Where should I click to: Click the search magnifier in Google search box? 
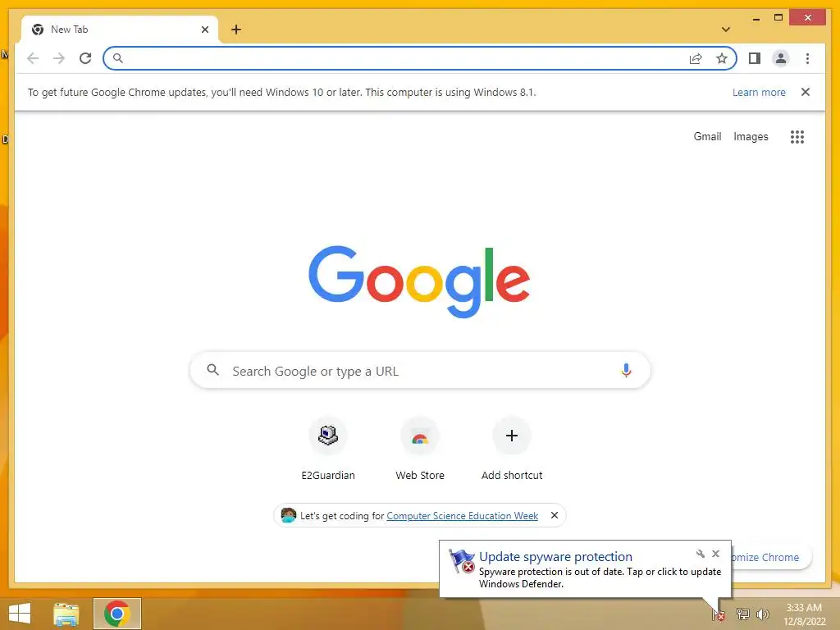(212, 370)
